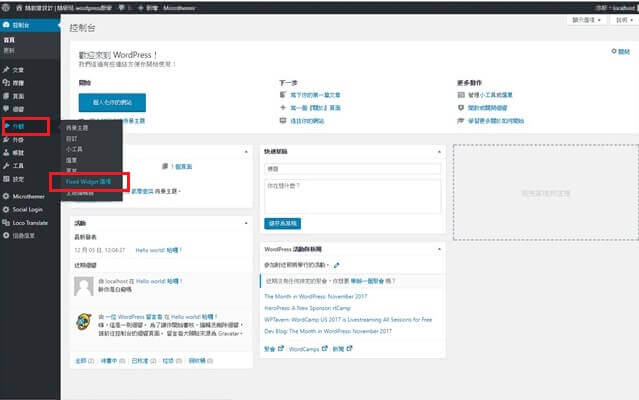The image size is (639, 400).
Task: Open the Users menu item
Action: coord(30,153)
